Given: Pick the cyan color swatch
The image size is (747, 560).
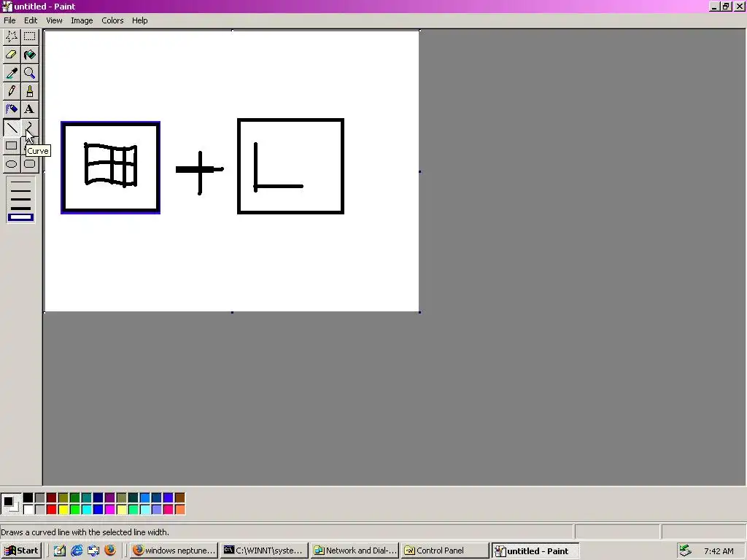Looking at the screenshot, I should tap(86, 510).
